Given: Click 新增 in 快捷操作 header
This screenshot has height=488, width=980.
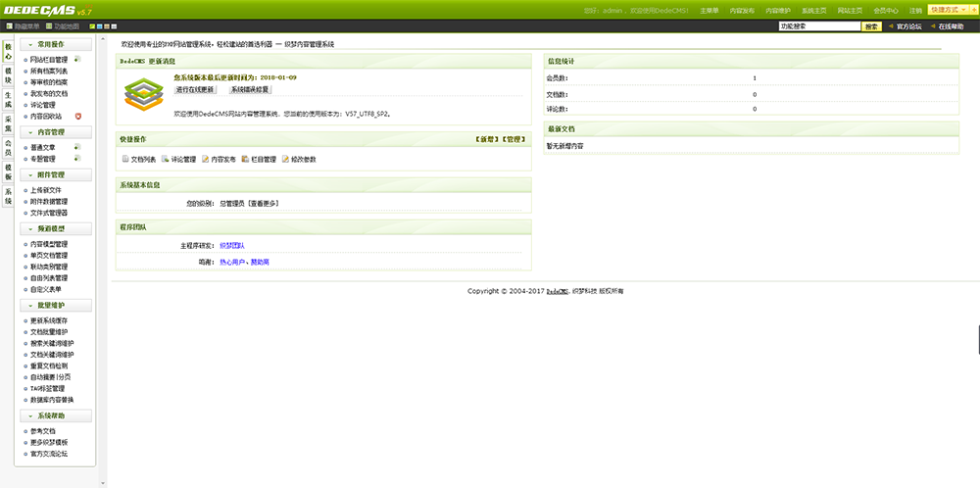Looking at the screenshot, I should (x=485, y=139).
